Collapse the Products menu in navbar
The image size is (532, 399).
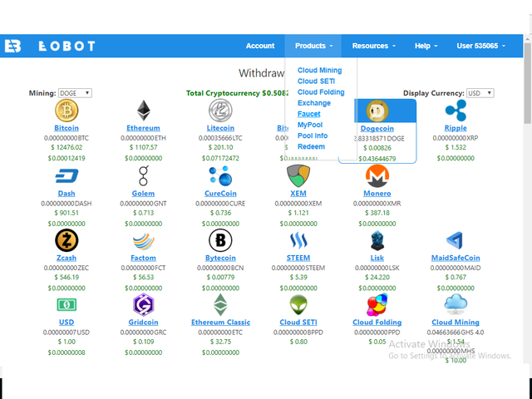tap(313, 46)
